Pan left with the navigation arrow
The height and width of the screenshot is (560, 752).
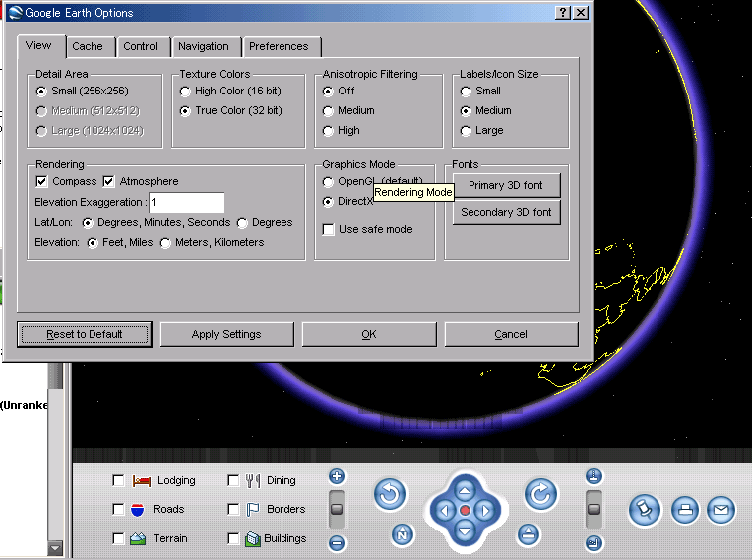(444, 511)
